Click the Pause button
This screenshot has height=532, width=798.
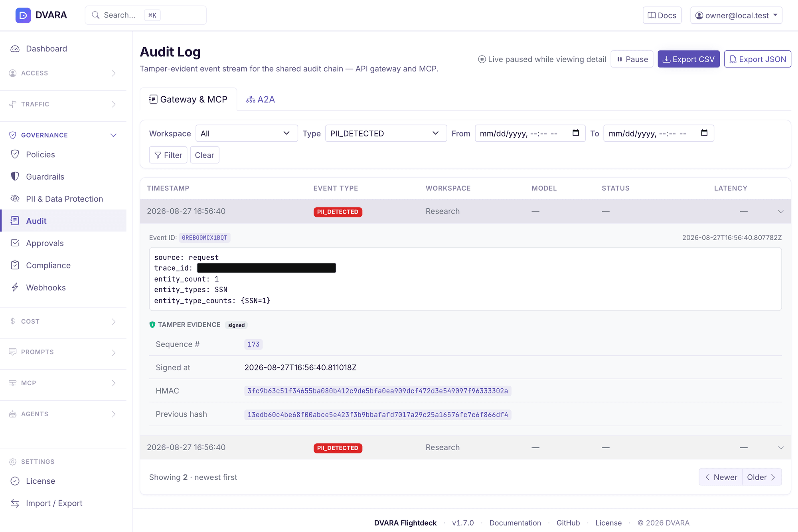(632, 59)
